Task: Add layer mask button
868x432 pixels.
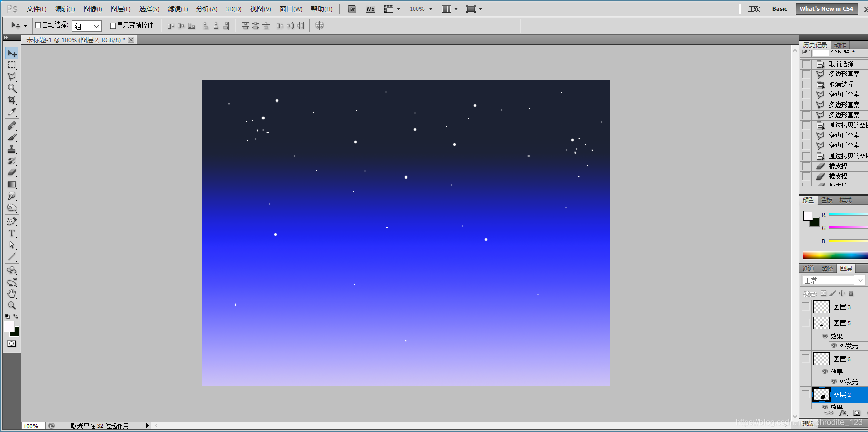Action: coord(857,413)
